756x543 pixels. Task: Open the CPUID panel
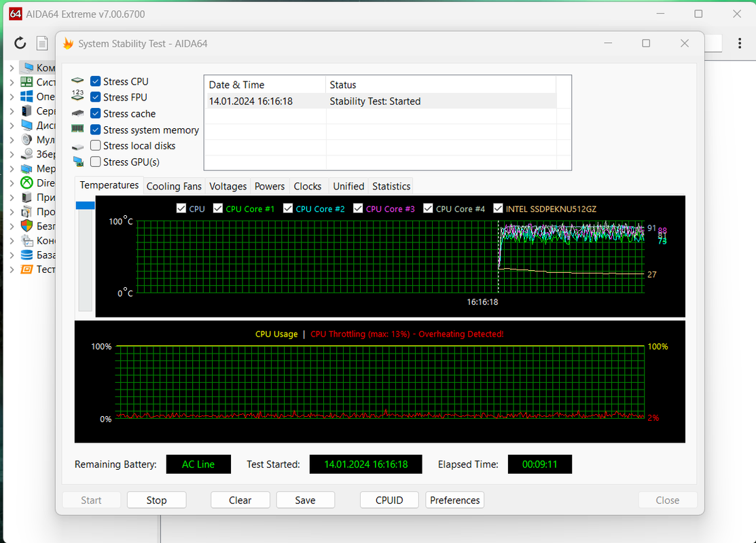click(x=389, y=500)
